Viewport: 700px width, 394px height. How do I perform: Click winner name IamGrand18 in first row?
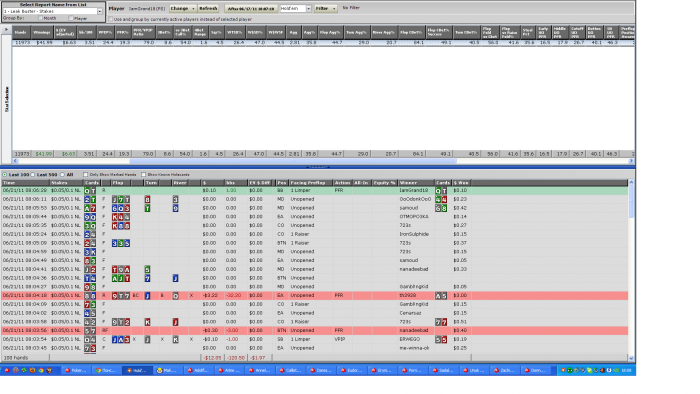click(414, 191)
